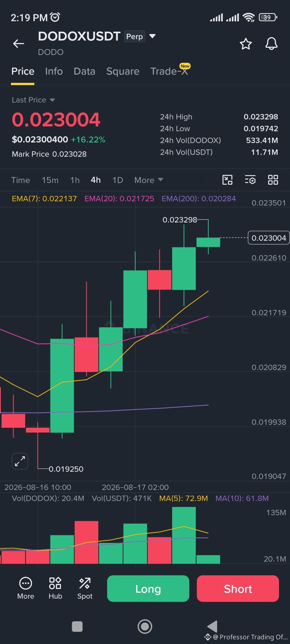The height and width of the screenshot is (644, 290).
Task: Tap the MA(5) volume indicator label
Action: point(183,498)
